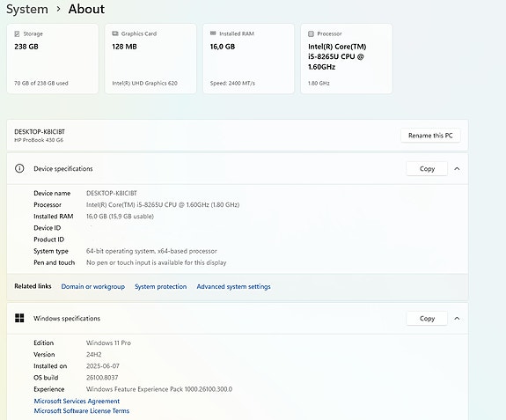
Task: Collapse the Windows specifications section
Action: pyautogui.click(x=457, y=319)
